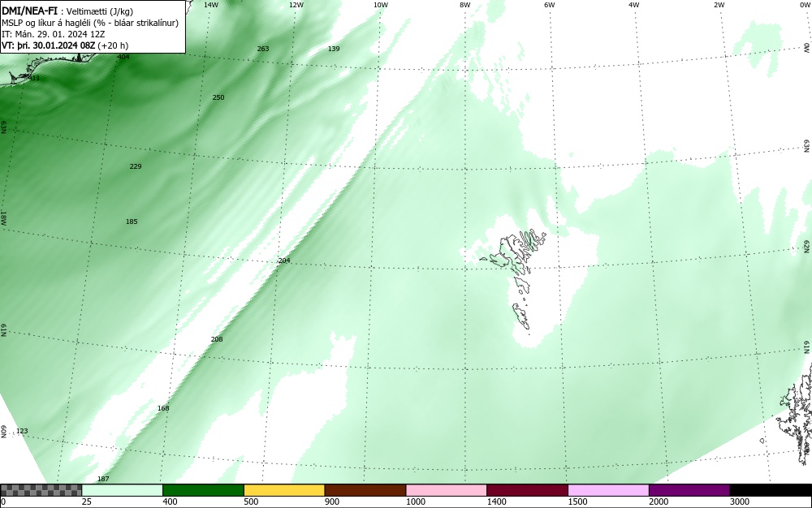Click the 'VT: Þri. 30.01.2024 08Z' line
Image resolution: width=812 pixels, height=508 pixels.
[48, 45]
